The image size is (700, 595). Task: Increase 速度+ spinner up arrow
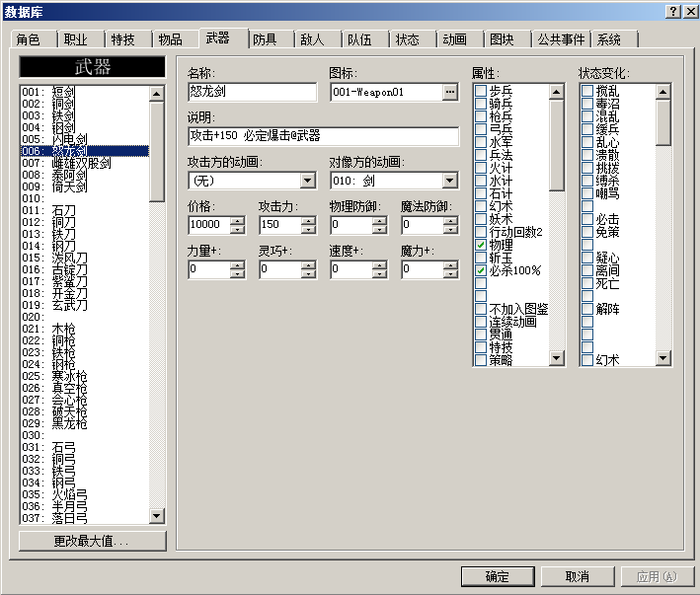(x=380, y=265)
